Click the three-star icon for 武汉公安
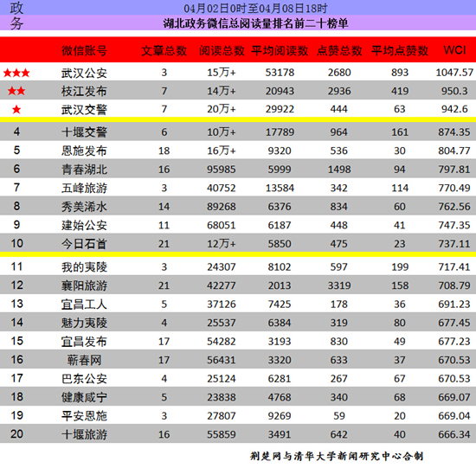 [16, 73]
